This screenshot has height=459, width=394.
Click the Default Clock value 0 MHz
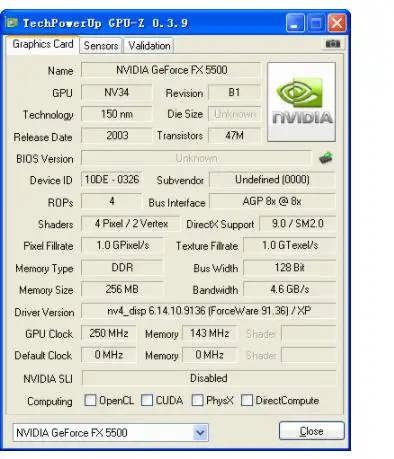coord(109,355)
